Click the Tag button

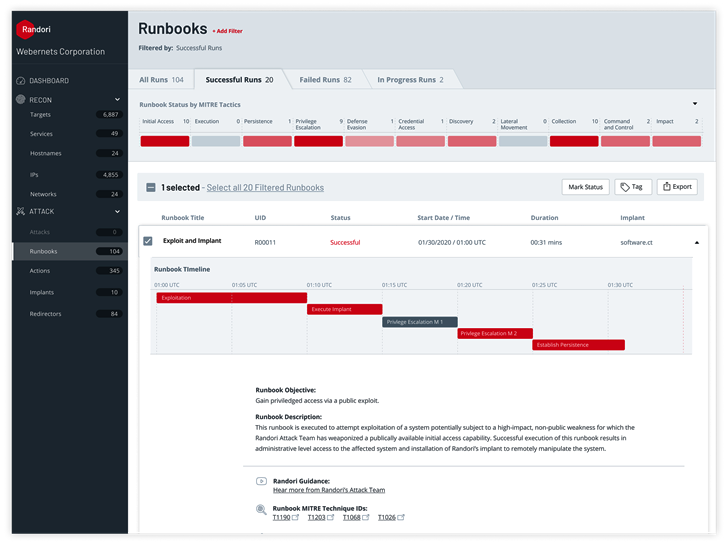pyautogui.click(x=633, y=187)
